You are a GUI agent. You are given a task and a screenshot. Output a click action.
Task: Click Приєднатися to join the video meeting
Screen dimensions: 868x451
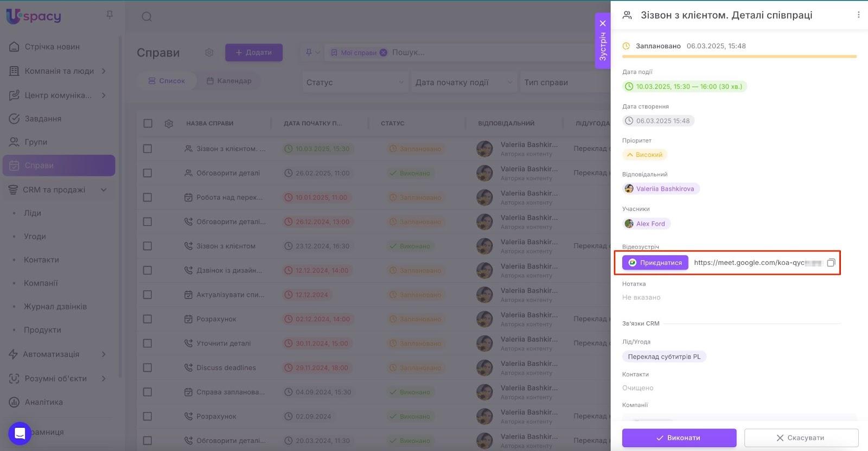pos(655,263)
